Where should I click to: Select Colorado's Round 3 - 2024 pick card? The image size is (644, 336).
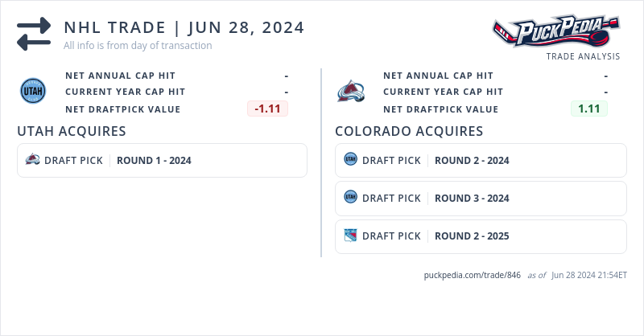(481, 198)
